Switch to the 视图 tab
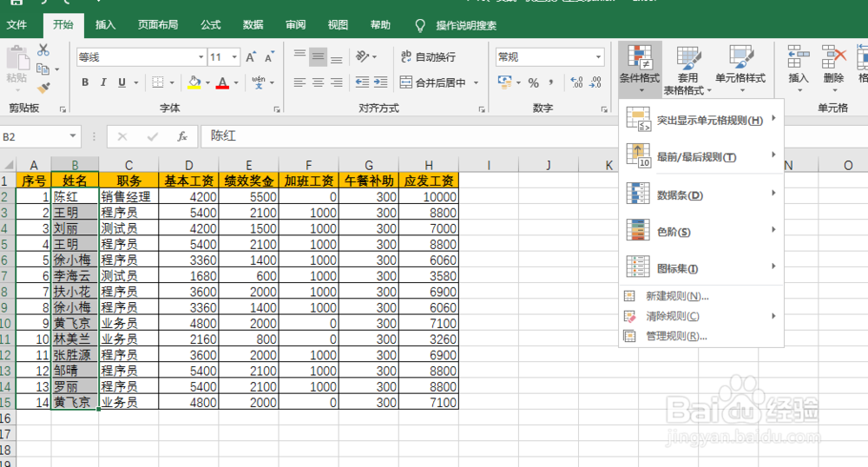The image size is (868, 467). [338, 25]
